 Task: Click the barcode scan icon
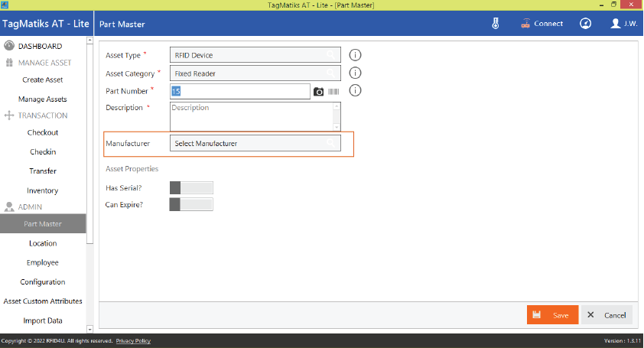click(x=334, y=92)
